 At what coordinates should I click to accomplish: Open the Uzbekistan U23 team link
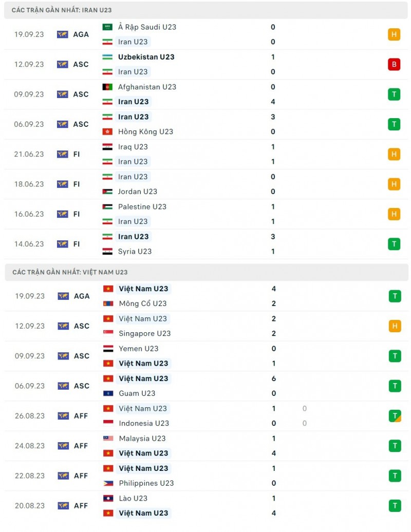pos(146,57)
